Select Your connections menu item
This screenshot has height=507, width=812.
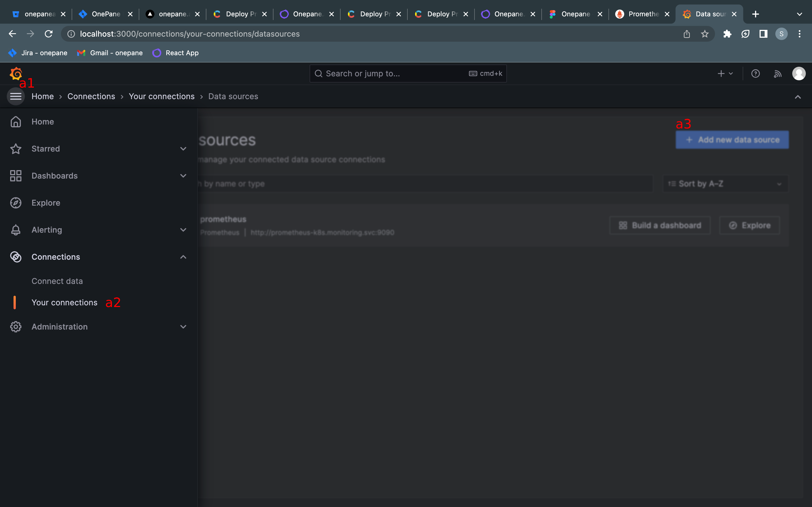64,302
